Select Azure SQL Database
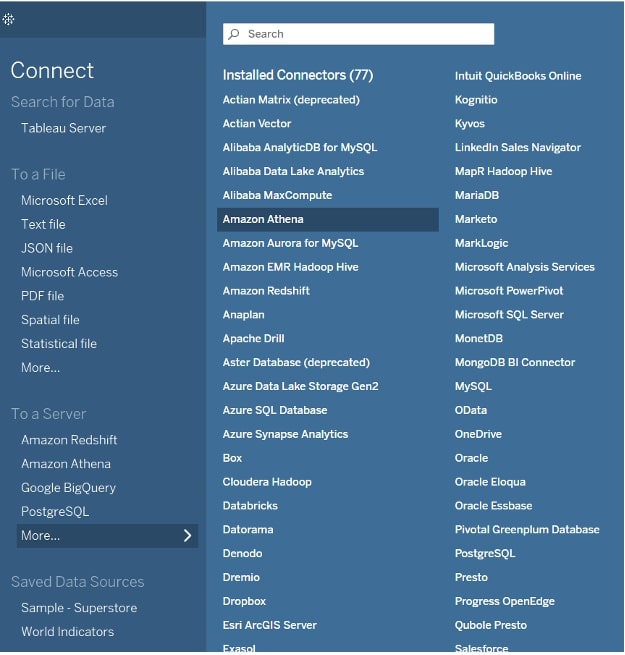Image resolution: width=625 pixels, height=655 pixels. pyautogui.click(x=275, y=410)
